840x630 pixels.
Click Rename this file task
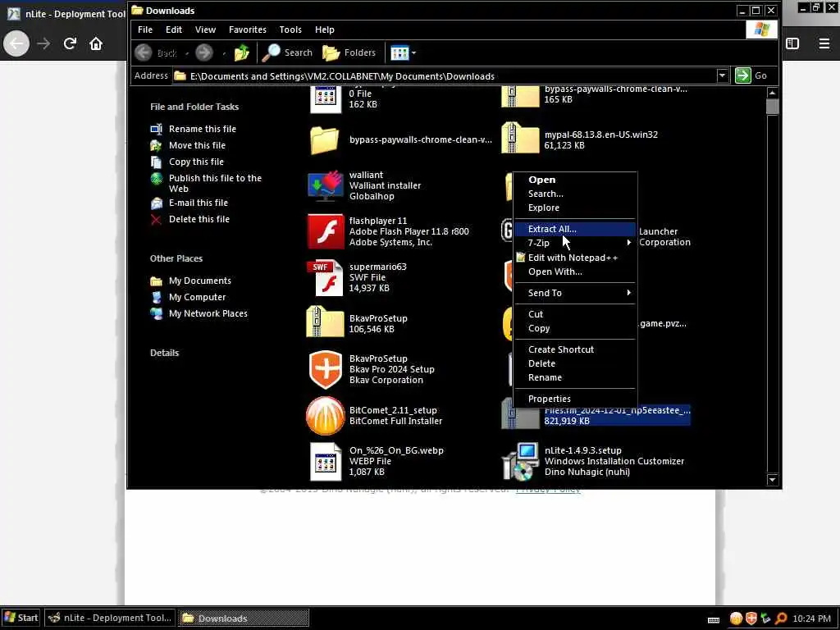pos(202,129)
